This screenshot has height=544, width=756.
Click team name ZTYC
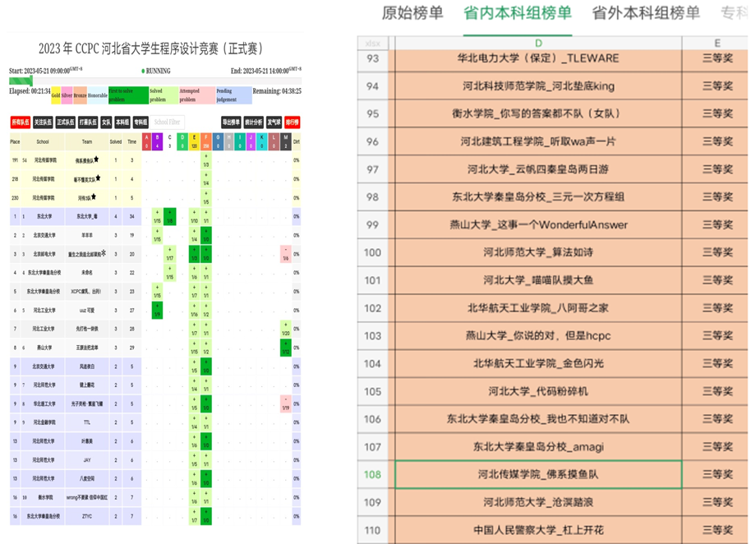coord(87,517)
